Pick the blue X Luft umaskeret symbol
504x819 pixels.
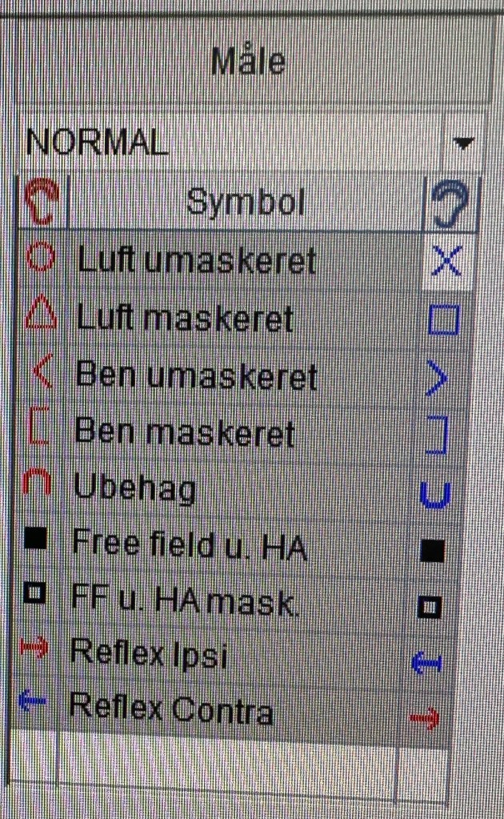pyautogui.click(x=445, y=261)
